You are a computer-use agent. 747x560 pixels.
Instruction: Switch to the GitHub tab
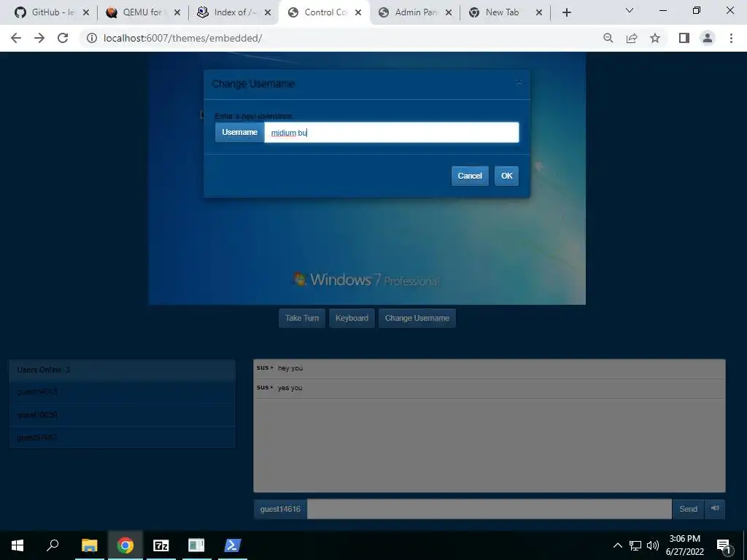click(x=53, y=12)
